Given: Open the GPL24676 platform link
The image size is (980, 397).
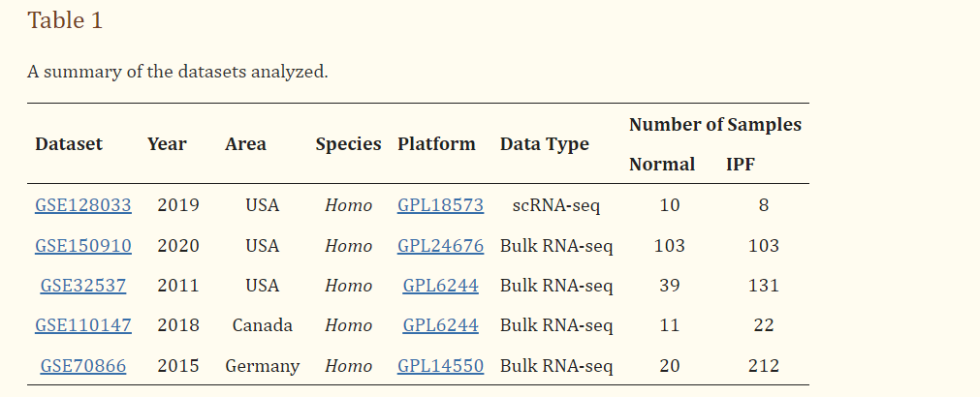Looking at the screenshot, I should pyautogui.click(x=441, y=245).
